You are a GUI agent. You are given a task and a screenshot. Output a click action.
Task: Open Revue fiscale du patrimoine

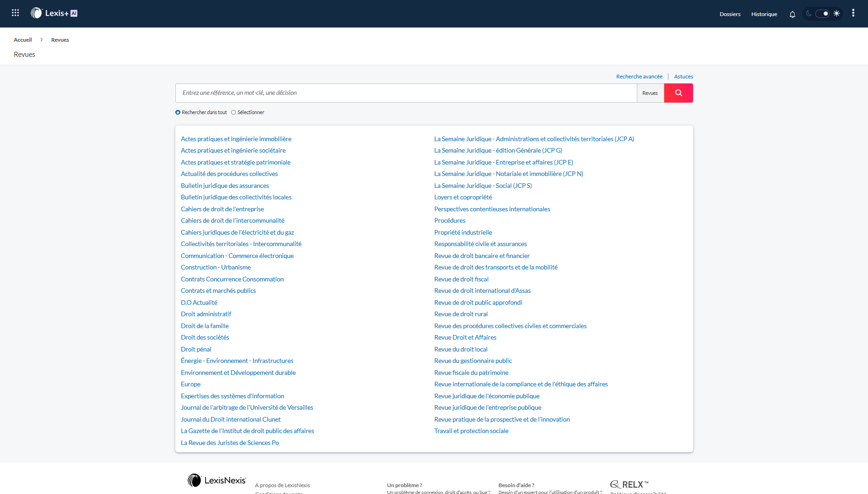click(x=472, y=373)
